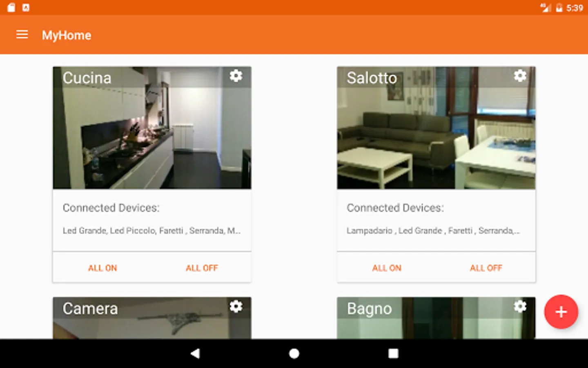588x368 pixels.
Task: Open the hamburger navigation menu
Action: pyautogui.click(x=22, y=35)
